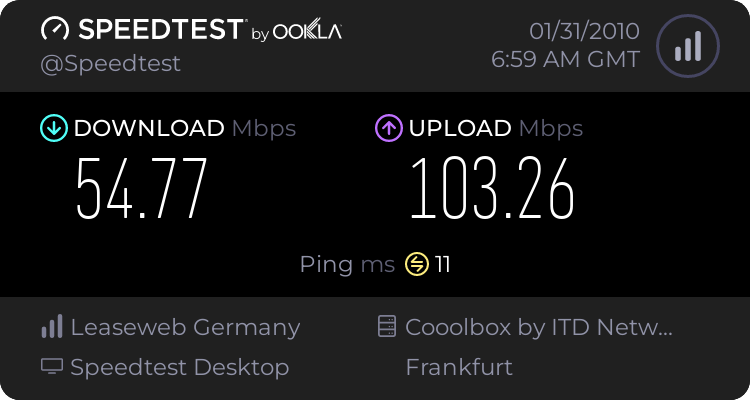Click the Frankfurt server location
Viewport: 750px width, 400px height.
pyautogui.click(x=459, y=367)
